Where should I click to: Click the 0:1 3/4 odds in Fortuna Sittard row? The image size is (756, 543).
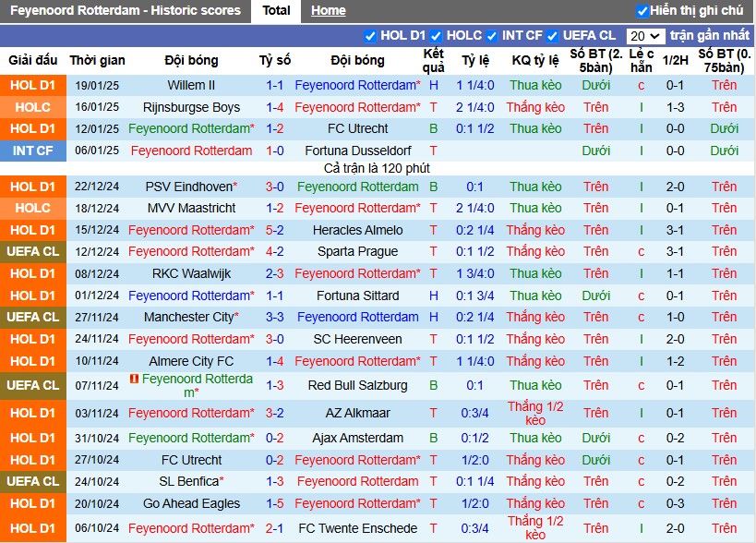[x=474, y=296]
